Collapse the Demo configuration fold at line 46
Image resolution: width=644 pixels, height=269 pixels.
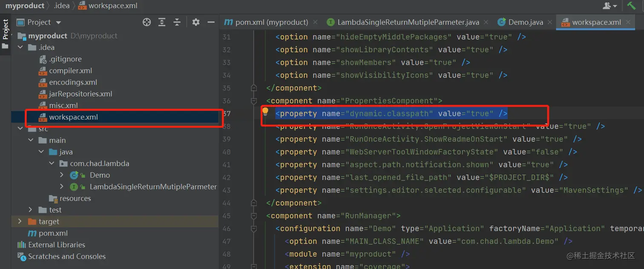click(254, 229)
